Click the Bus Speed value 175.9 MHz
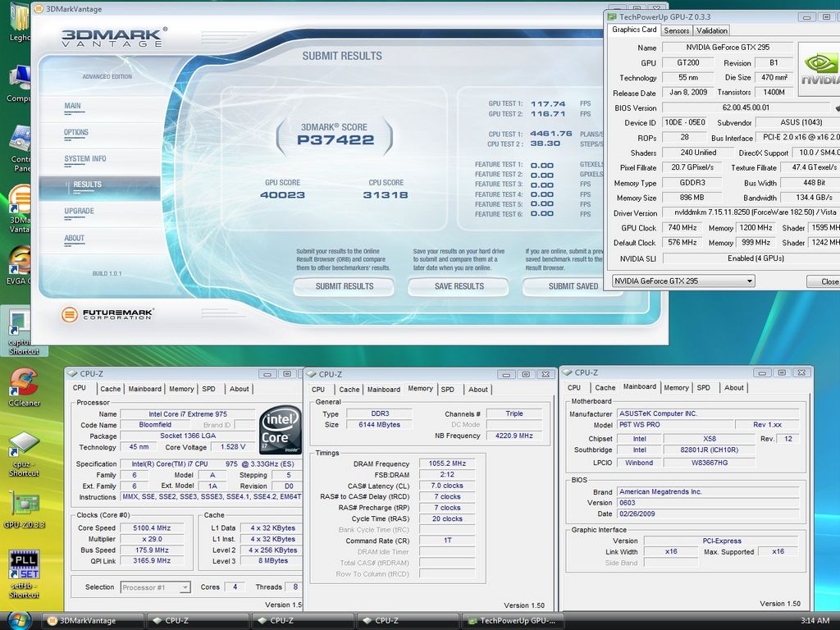The image size is (840, 630). click(x=152, y=550)
